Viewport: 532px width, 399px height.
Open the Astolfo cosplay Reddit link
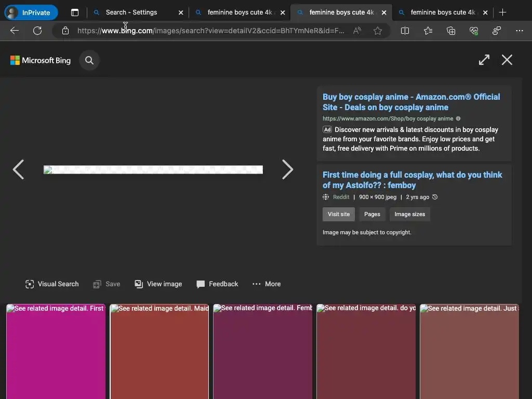point(412,180)
